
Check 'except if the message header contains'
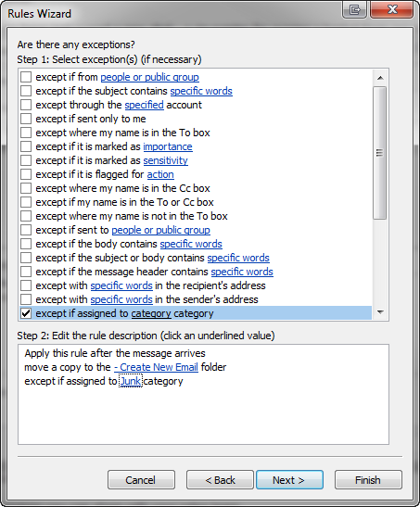click(26, 272)
